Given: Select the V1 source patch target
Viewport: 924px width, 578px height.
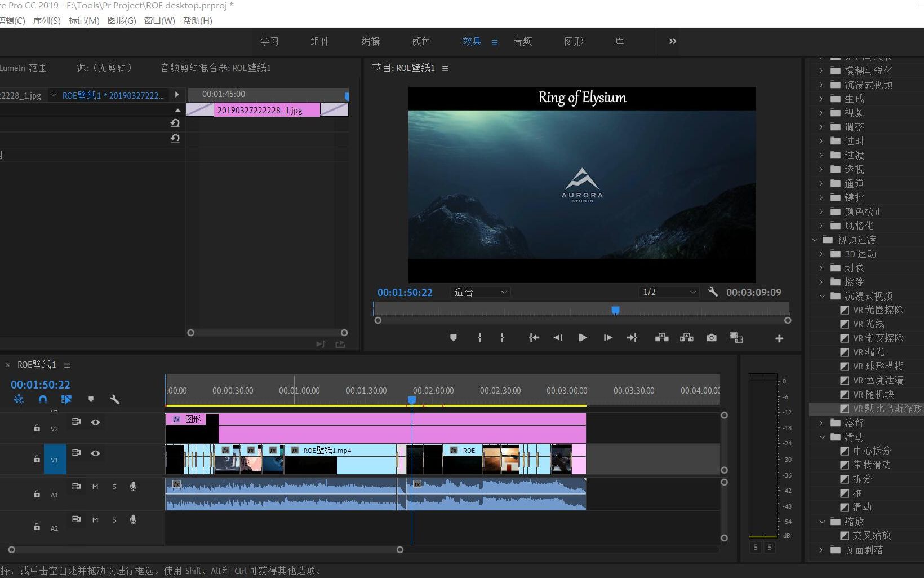Looking at the screenshot, I should click(x=55, y=460).
